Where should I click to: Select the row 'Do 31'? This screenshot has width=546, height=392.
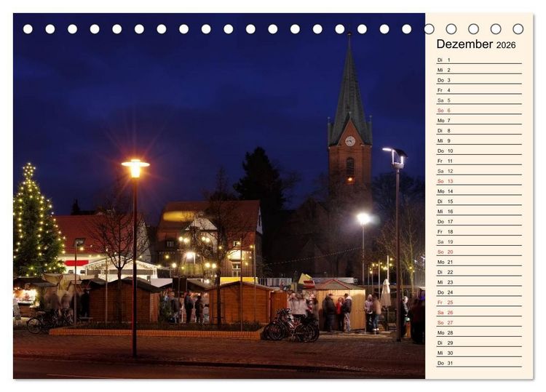(x=479, y=362)
